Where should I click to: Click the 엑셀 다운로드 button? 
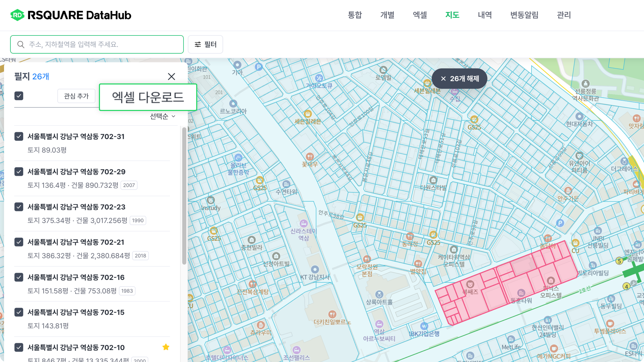(148, 97)
